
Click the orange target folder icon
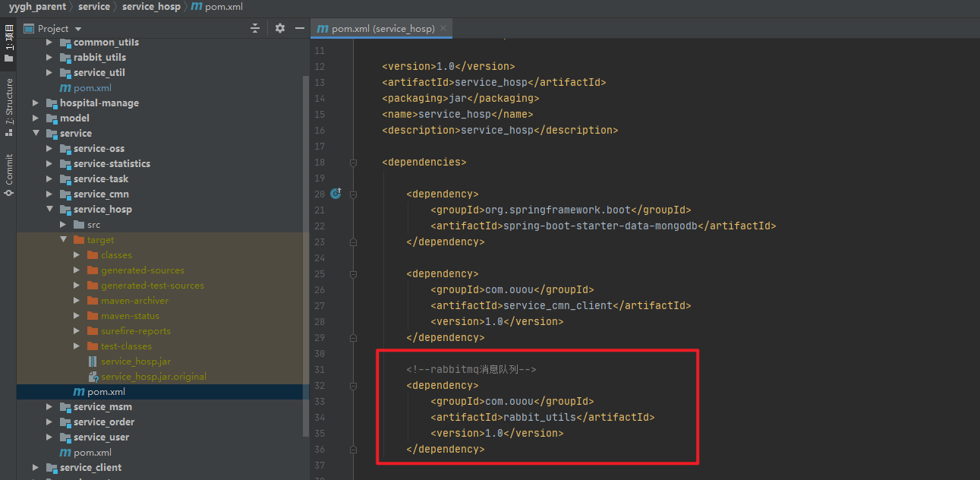coord(79,240)
